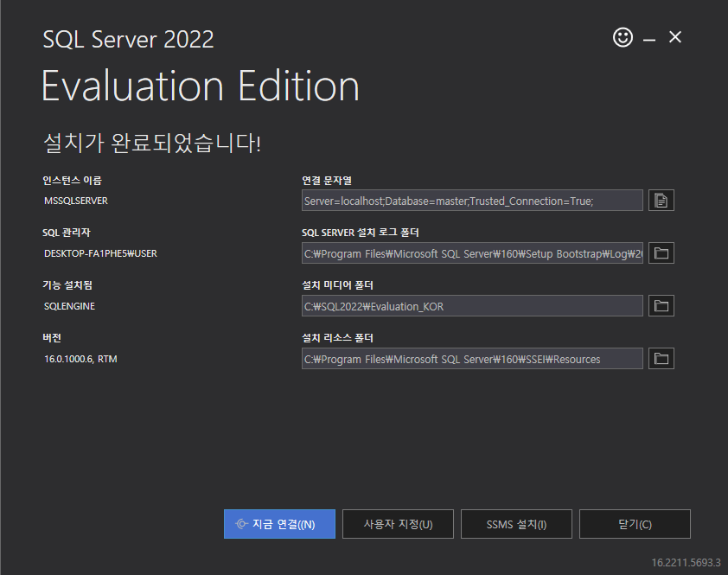Click the MSSQLSERVER instance name text
This screenshot has height=575, width=728.
tap(76, 201)
